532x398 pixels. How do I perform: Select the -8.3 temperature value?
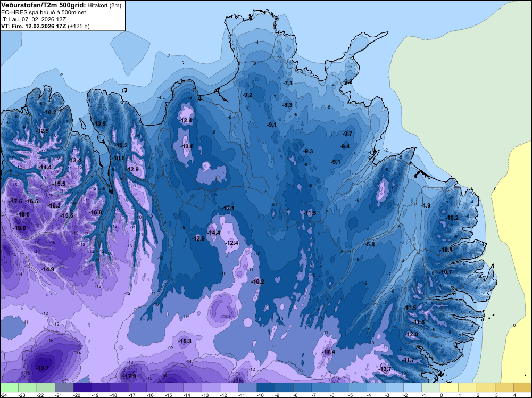(287, 105)
